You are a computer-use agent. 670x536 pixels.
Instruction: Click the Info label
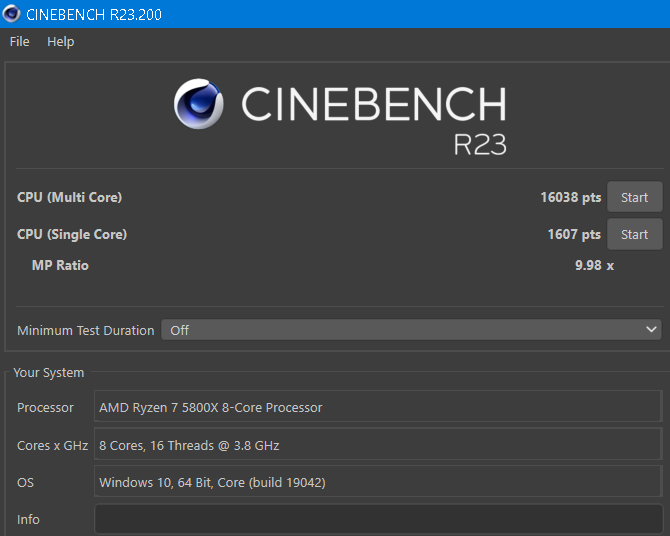point(28,520)
